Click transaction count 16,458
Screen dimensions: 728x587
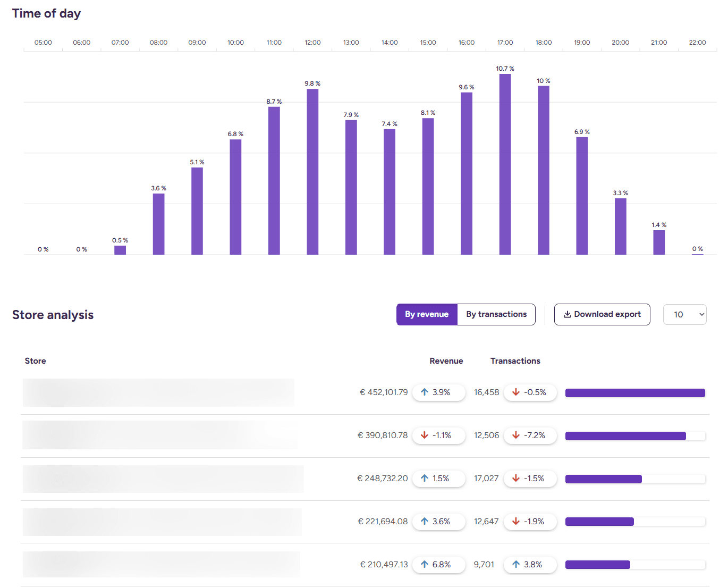487,392
